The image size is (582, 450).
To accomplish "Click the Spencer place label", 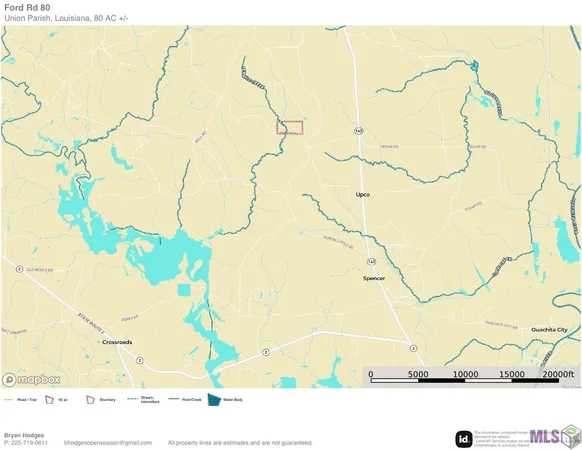I will coord(374,278).
